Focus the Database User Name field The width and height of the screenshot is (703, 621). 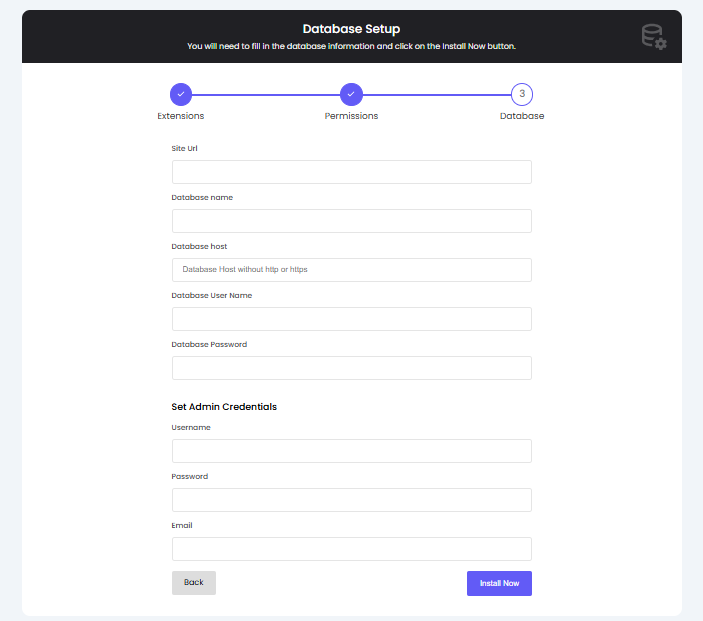(351, 319)
